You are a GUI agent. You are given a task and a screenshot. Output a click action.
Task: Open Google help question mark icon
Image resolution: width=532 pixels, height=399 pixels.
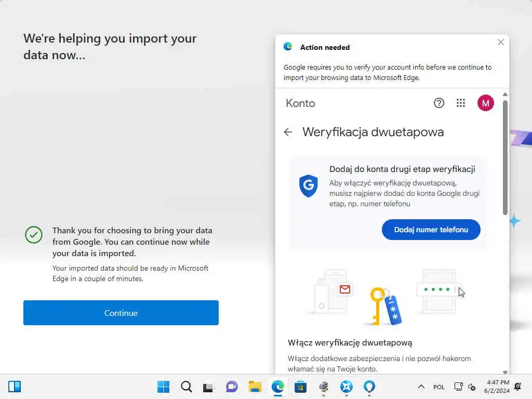[438, 103]
